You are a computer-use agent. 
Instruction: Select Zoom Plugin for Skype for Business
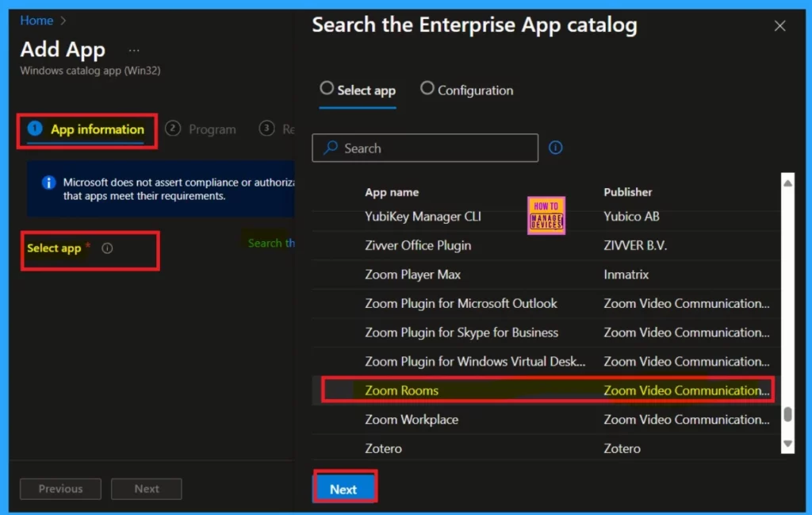click(x=546, y=332)
